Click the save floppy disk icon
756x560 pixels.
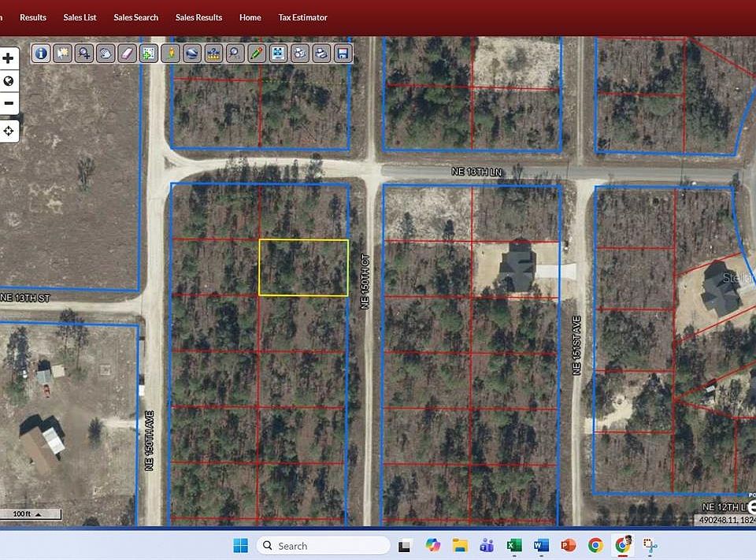[x=343, y=53]
